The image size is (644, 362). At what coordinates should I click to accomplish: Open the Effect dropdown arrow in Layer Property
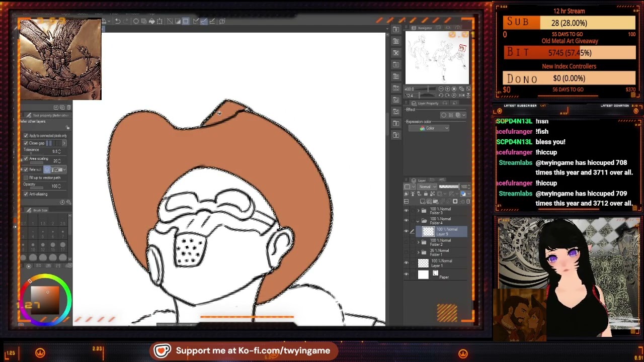pos(463,115)
